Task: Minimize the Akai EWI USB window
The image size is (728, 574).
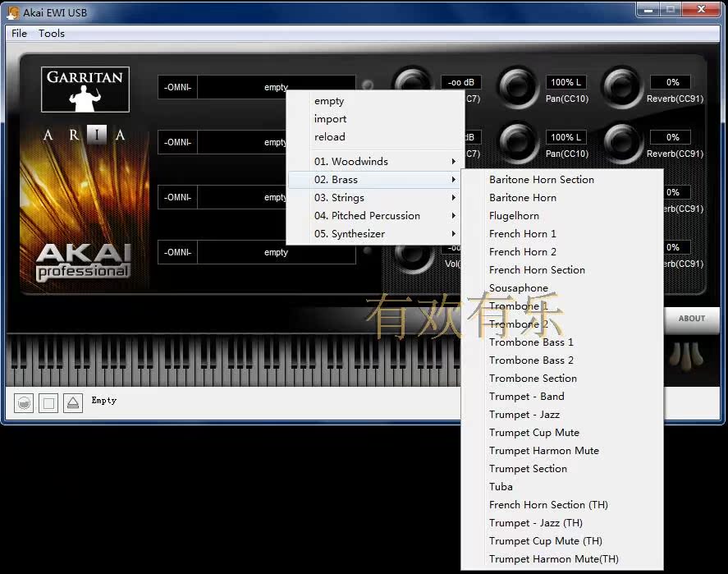Action: click(x=648, y=10)
